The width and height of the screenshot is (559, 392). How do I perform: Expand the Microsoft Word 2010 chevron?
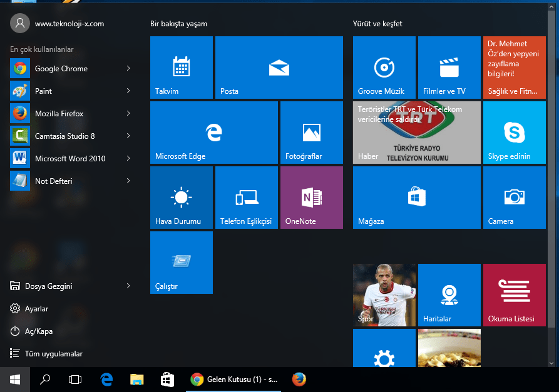click(128, 158)
